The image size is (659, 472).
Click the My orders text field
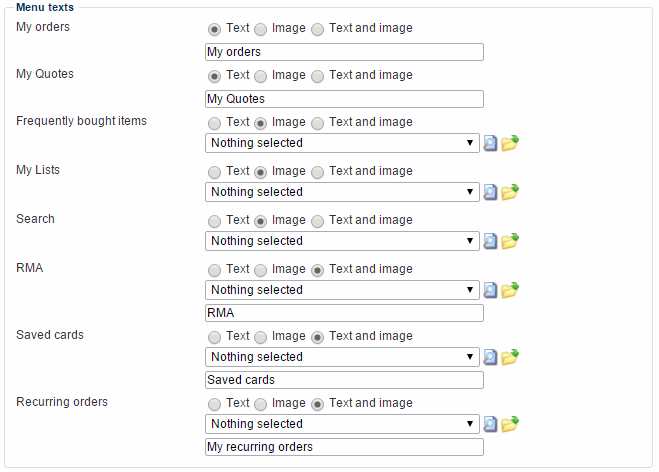(x=344, y=52)
